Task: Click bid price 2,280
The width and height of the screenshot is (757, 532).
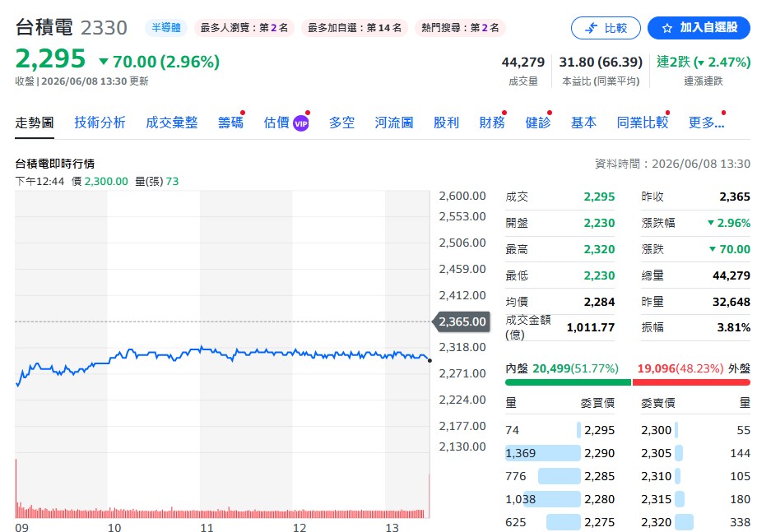Action: pyautogui.click(x=599, y=500)
